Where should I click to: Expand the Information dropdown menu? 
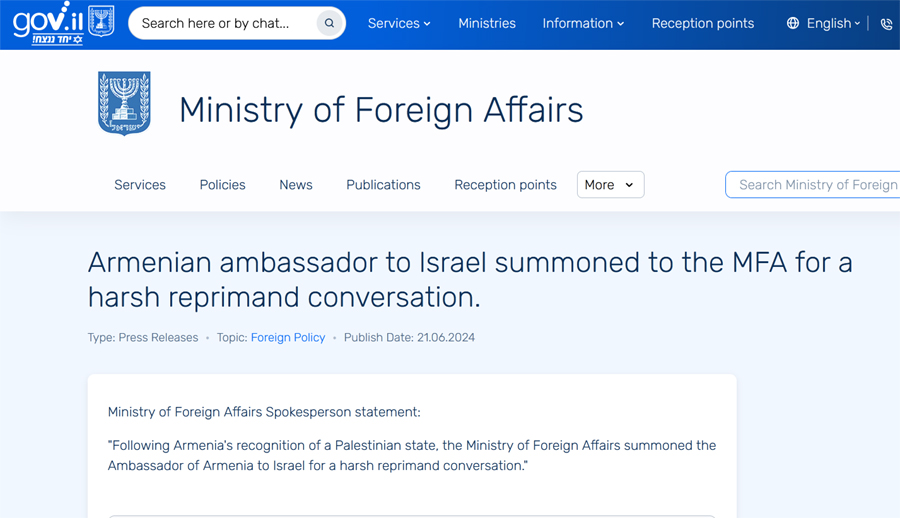[x=583, y=23]
